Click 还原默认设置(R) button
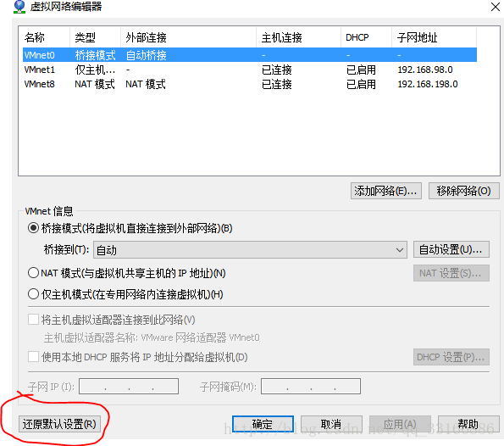 point(59,424)
